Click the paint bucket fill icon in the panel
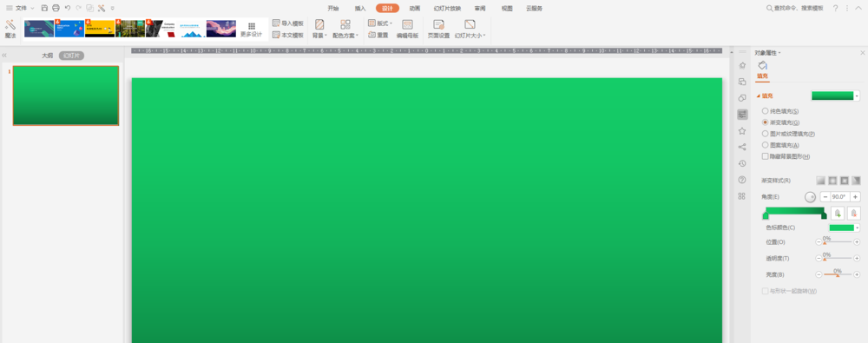 pyautogui.click(x=762, y=65)
